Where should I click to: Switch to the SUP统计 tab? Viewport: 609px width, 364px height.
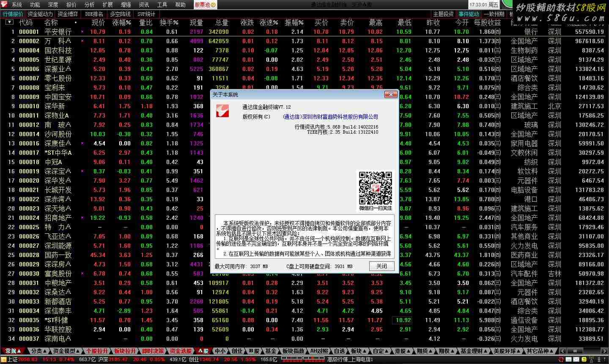tap(146, 14)
